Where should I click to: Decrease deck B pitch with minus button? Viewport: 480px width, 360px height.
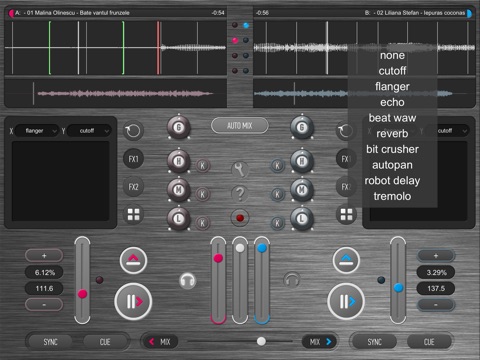point(436,304)
